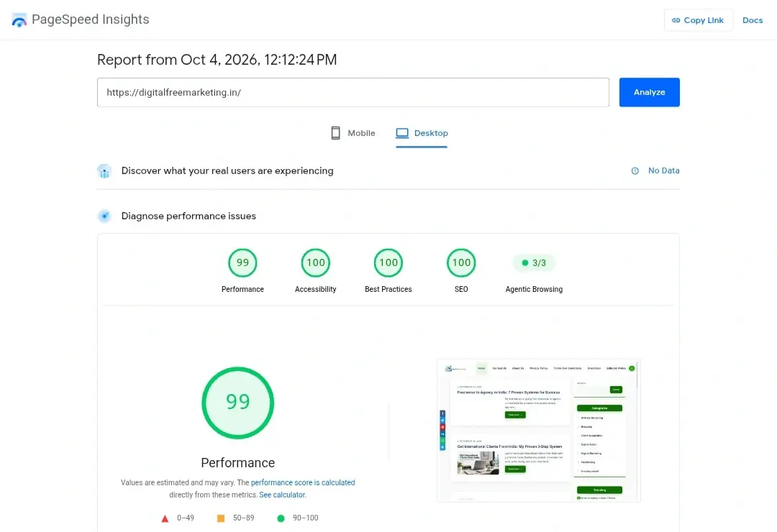
Task: Open the 'performance score is calculated' link
Action: click(303, 482)
